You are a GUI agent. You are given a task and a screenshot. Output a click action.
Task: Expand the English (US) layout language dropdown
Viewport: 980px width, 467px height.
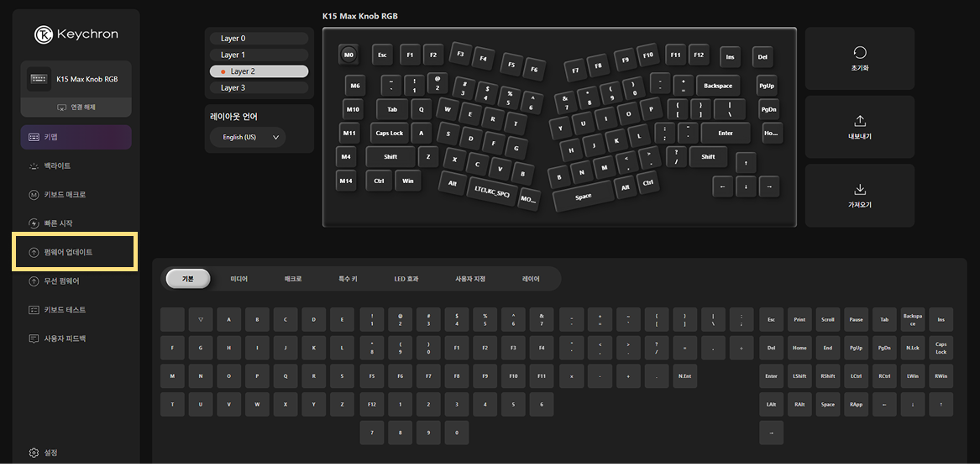click(x=247, y=137)
